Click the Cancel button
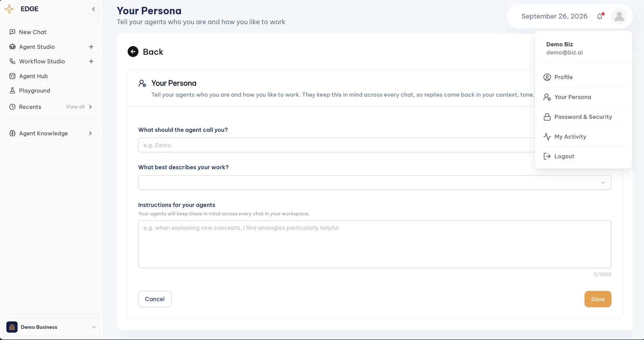 pyautogui.click(x=155, y=299)
